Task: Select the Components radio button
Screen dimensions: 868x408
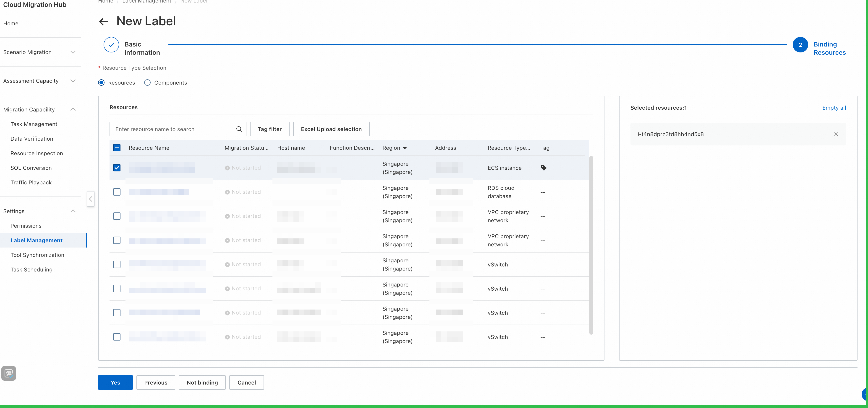Action: (147, 83)
